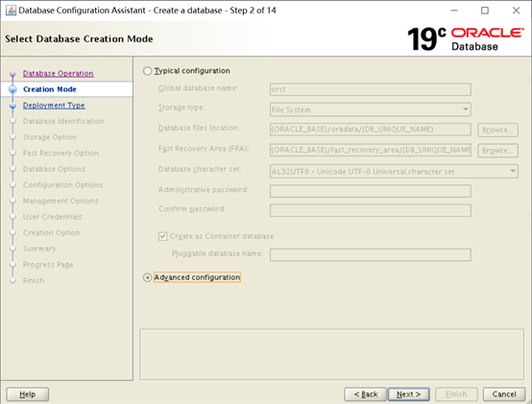
Task: Click the Creation Mode step bullet icon
Action: click(12, 89)
